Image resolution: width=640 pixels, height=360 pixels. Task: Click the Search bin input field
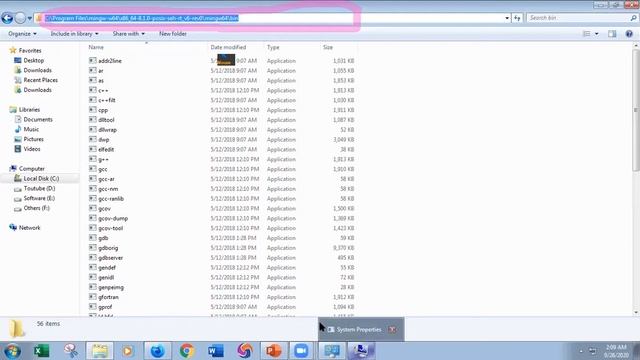[x=578, y=18]
